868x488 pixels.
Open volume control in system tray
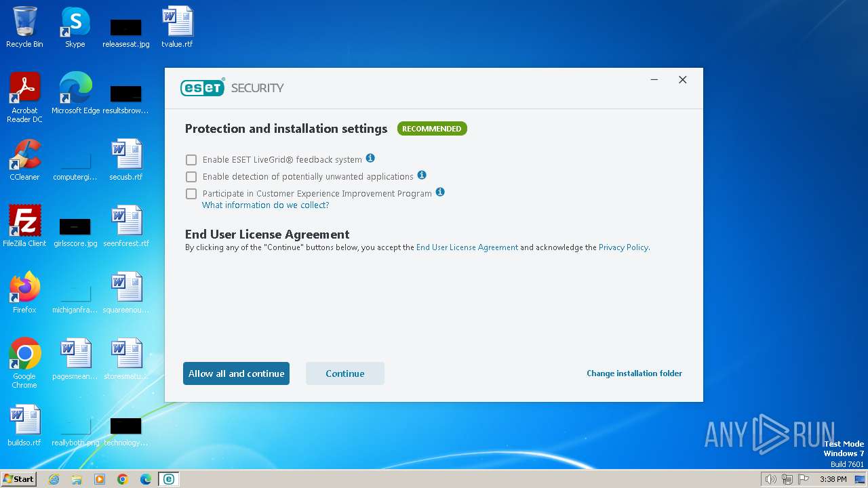click(x=770, y=479)
